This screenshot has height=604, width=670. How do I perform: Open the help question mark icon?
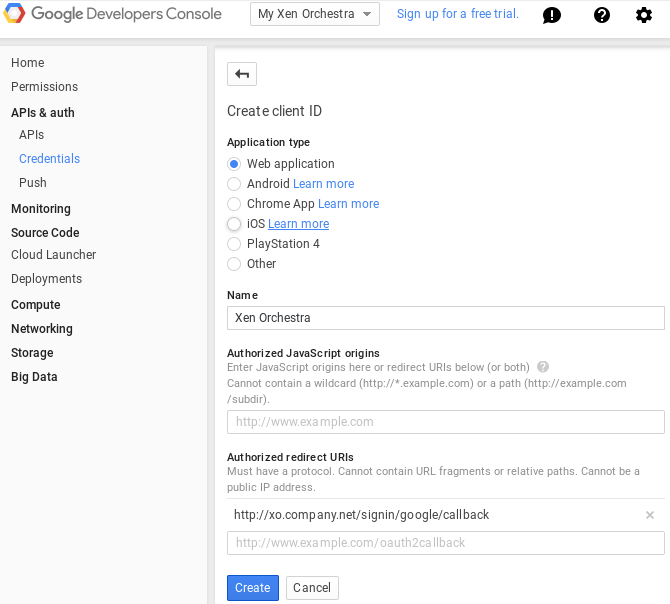[x=602, y=15]
